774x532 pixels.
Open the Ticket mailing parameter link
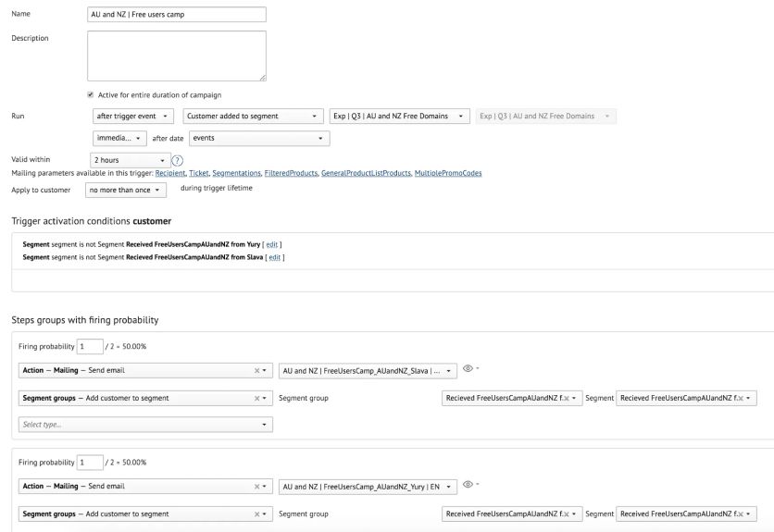click(199, 173)
